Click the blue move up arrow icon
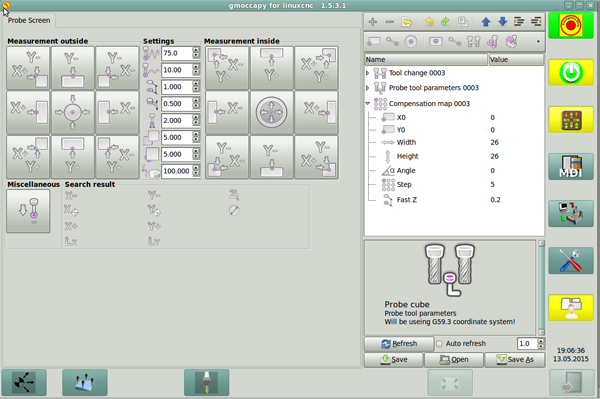This screenshot has height=399, width=600. 486,22
